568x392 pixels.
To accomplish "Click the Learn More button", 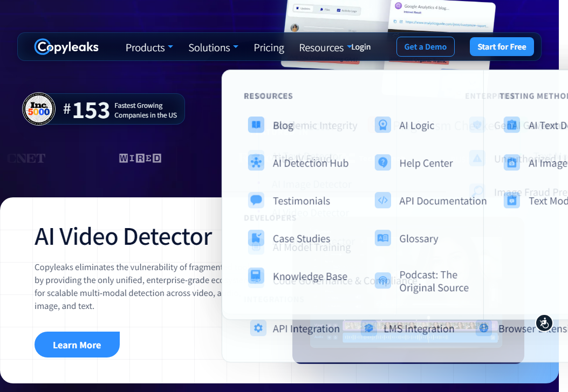I will pos(77,345).
